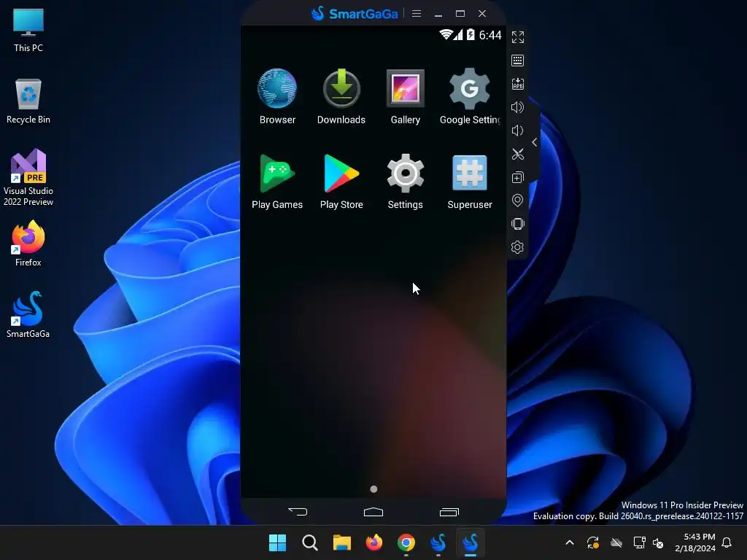Click the install APK icon
Screen dimensions: 747x560
tap(518, 84)
